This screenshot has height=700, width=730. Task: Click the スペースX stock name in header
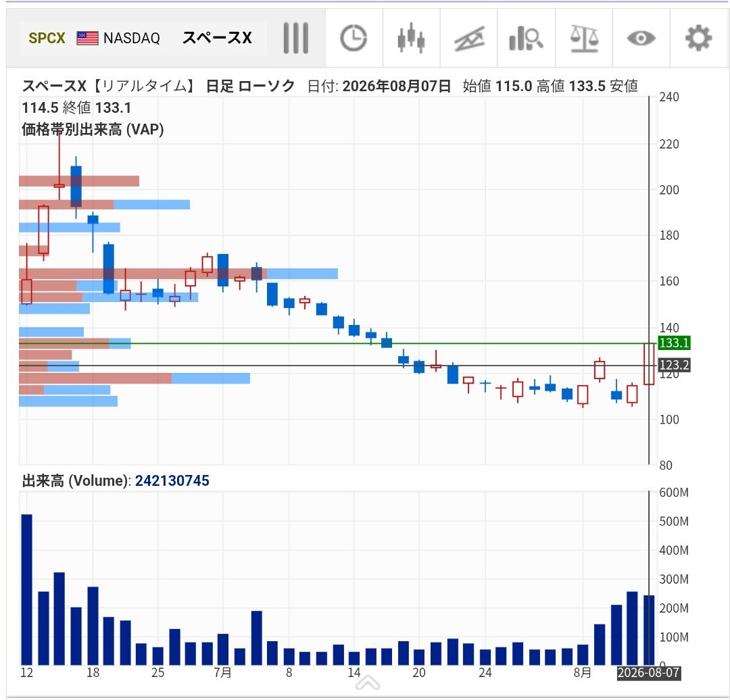(x=217, y=38)
